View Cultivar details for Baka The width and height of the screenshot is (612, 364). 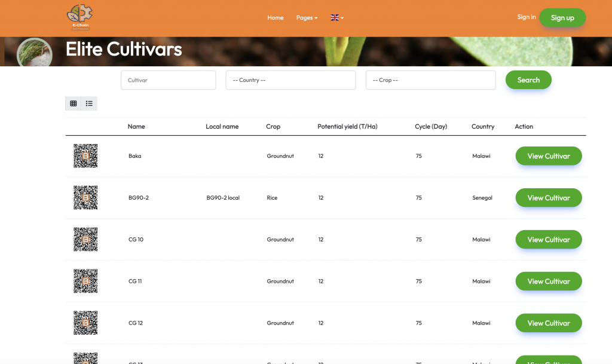click(x=549, y=156)
